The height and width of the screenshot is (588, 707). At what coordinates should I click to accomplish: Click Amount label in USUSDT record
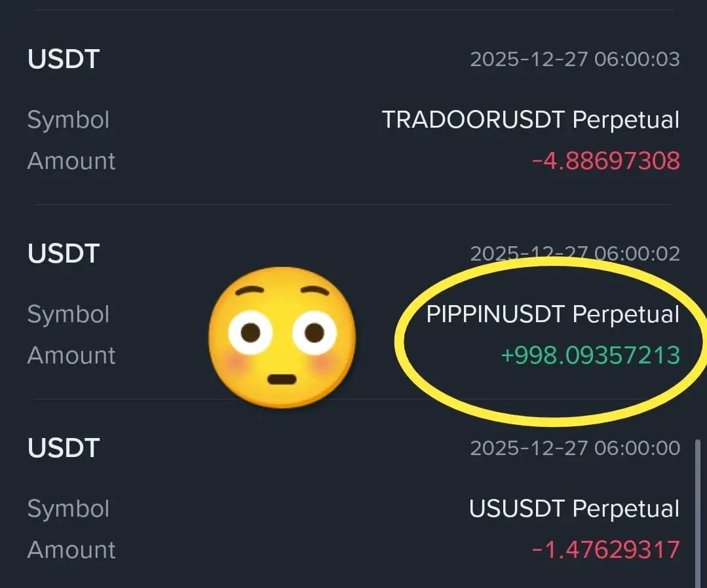tap(71, 550)
